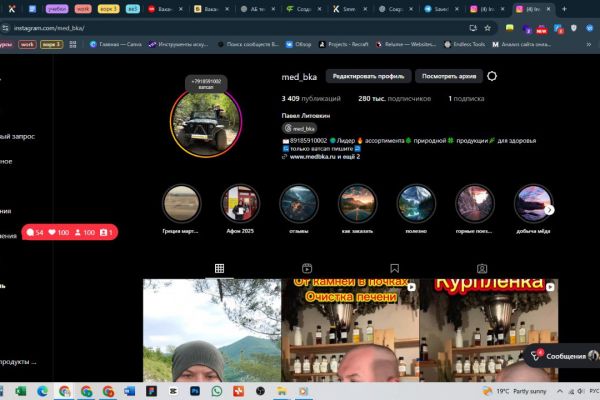Open the как заказать highlight

click(357, 204)
